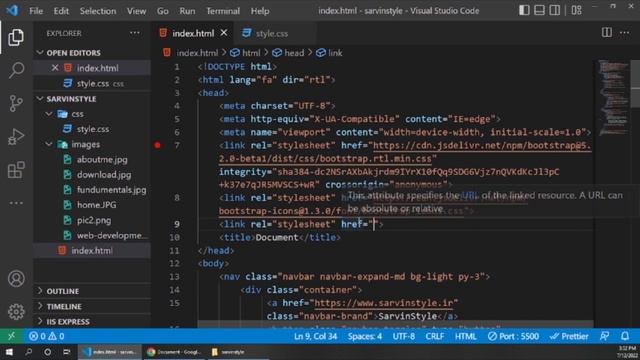Open the File menu

[36, 11]
